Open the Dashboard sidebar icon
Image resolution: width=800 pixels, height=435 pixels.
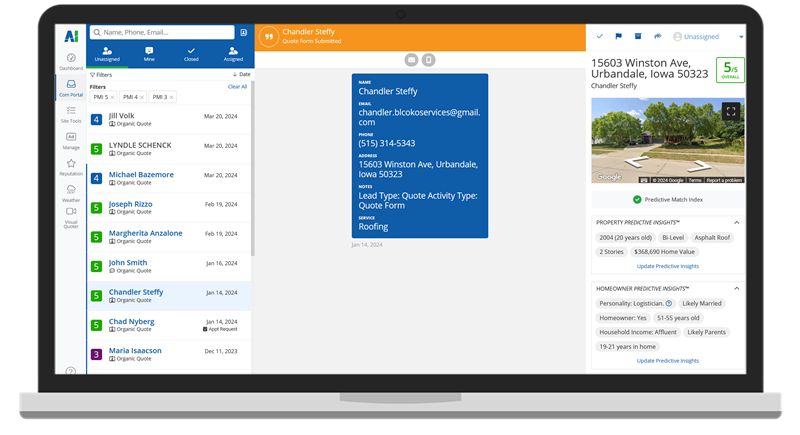(x=71, y=61)
